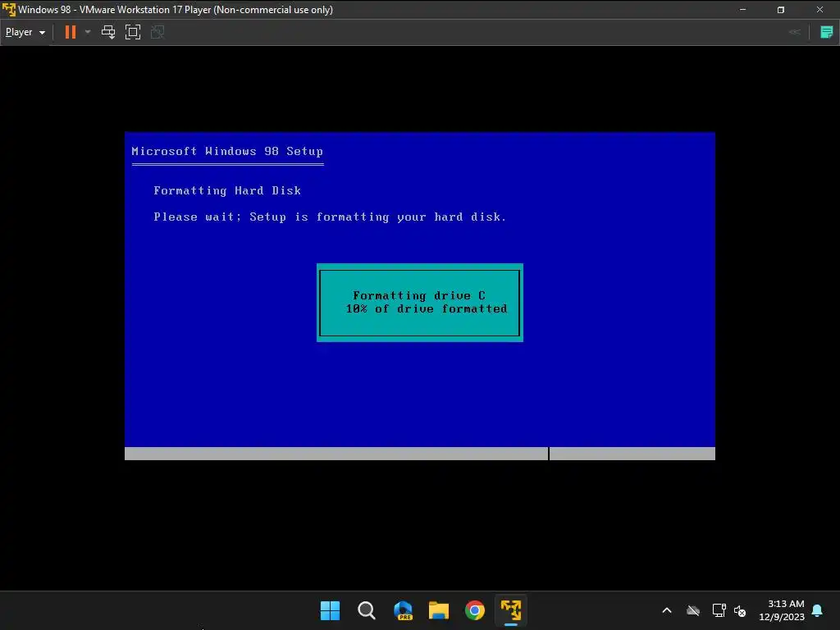Click the gray setup status bar
This screenshot has width=840, height=630.
click(x=420, y=453)
